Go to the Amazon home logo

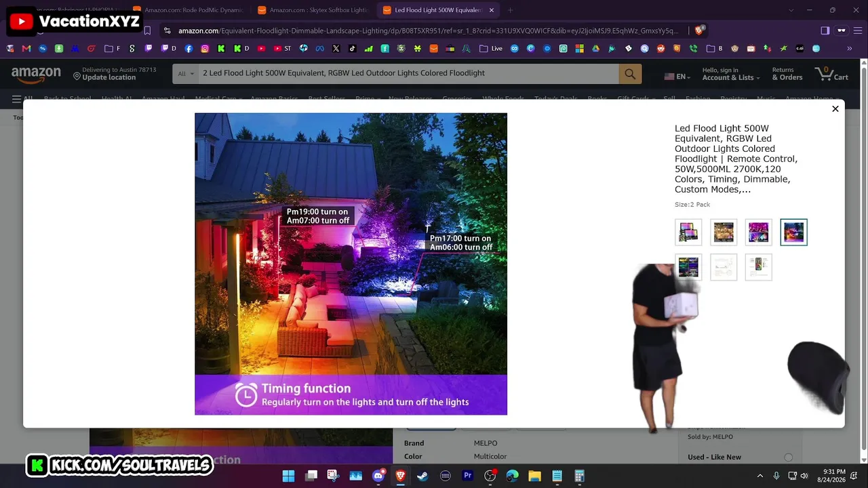[36, 74]
